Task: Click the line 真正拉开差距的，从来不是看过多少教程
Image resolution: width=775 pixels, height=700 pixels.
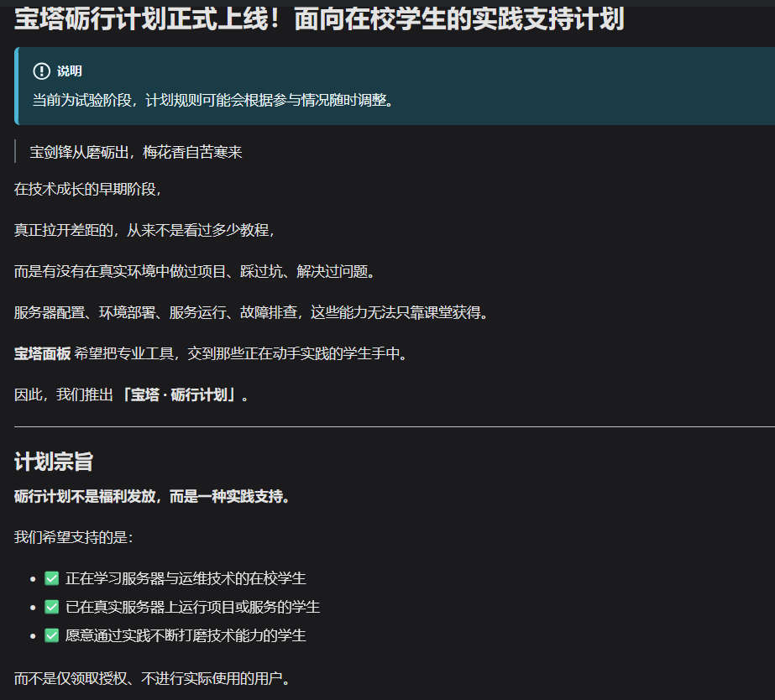Action: [144, 230]
